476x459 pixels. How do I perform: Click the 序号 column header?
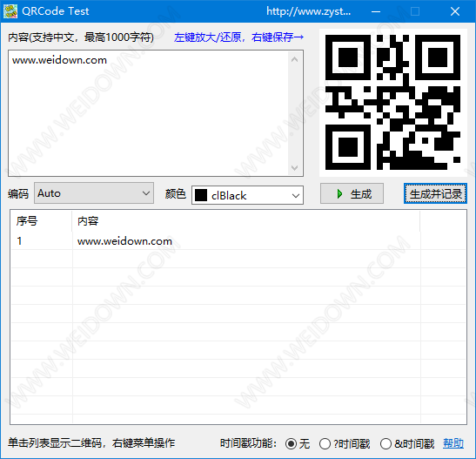click(41, 221)
